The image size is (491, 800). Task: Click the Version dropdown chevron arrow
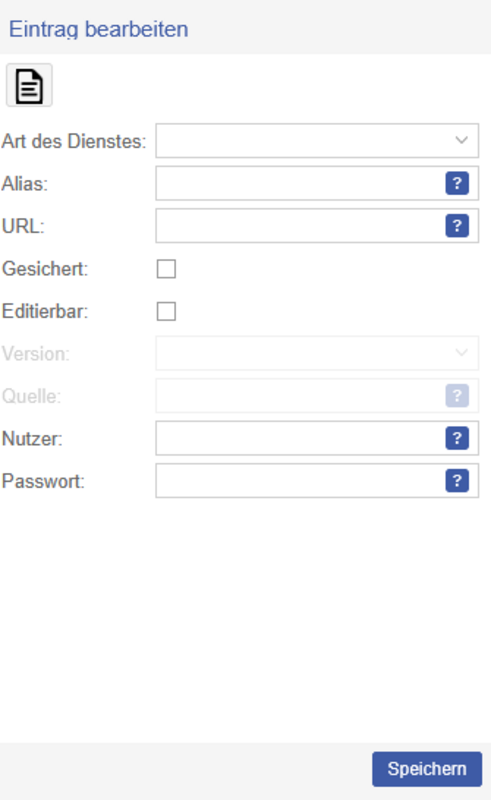pyautogui.click(x=461, y=353)
